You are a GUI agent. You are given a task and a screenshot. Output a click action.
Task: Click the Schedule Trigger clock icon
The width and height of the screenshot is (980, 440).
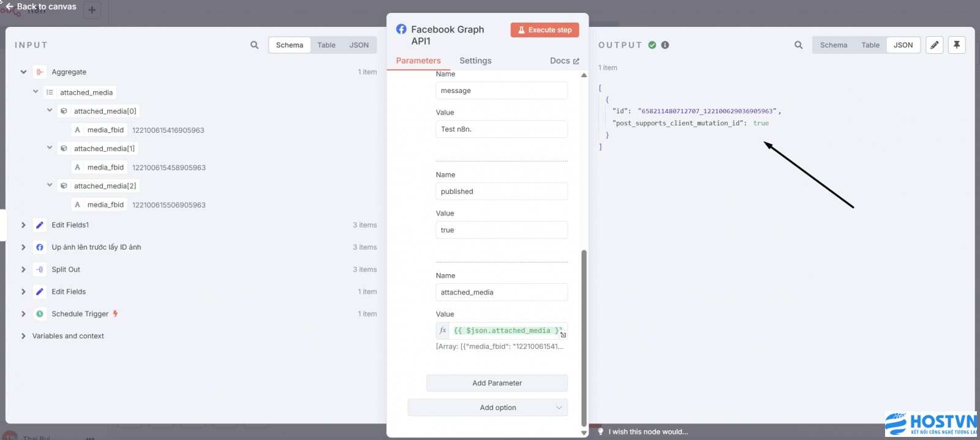[x=40, y=314]
